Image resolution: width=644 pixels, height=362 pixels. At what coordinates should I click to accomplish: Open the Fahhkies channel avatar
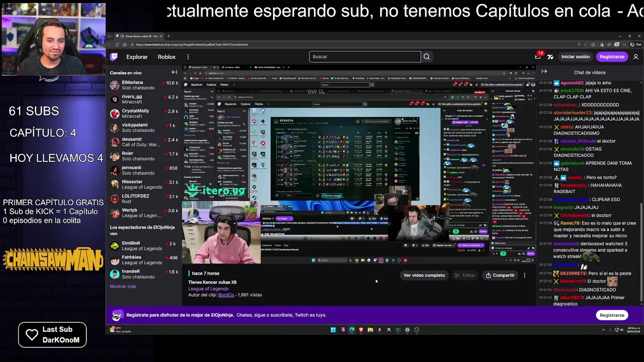click(x=115, y=260)
